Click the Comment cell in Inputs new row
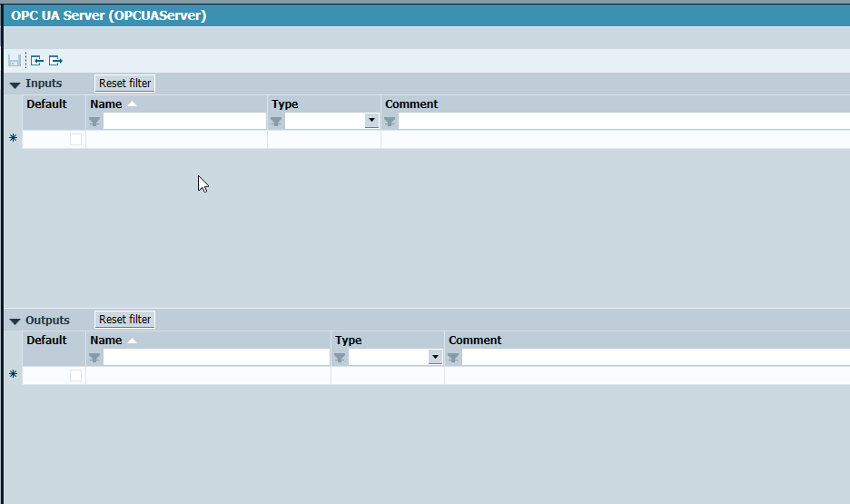 [x=616, y=139]
